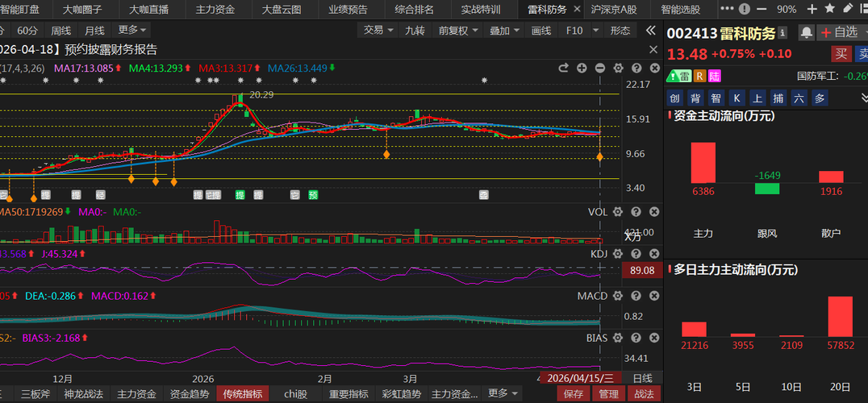Switch to the 业绩预告 tab
Image resolution: width=868 pixels, height=403 pixels.
point(348,10)
